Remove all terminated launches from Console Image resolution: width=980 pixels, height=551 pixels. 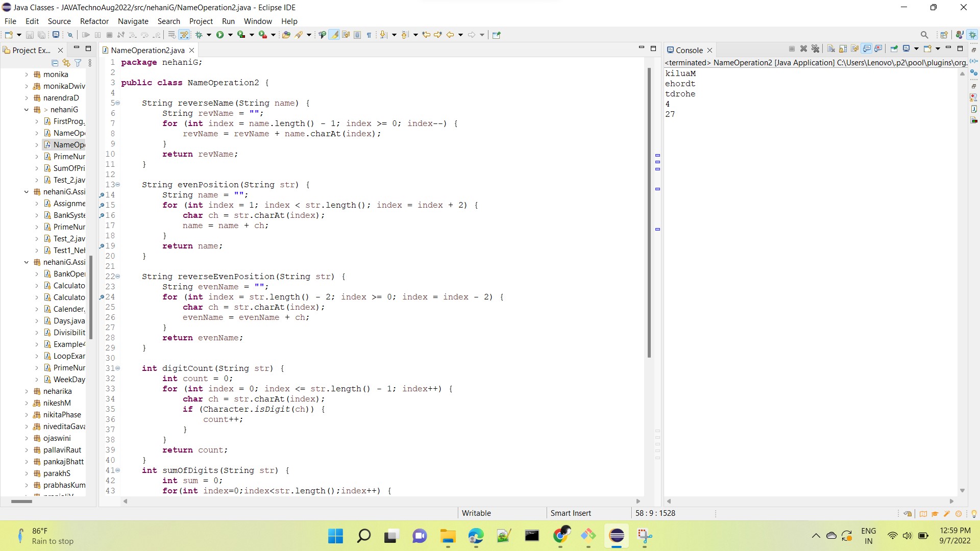coord(816,48)
